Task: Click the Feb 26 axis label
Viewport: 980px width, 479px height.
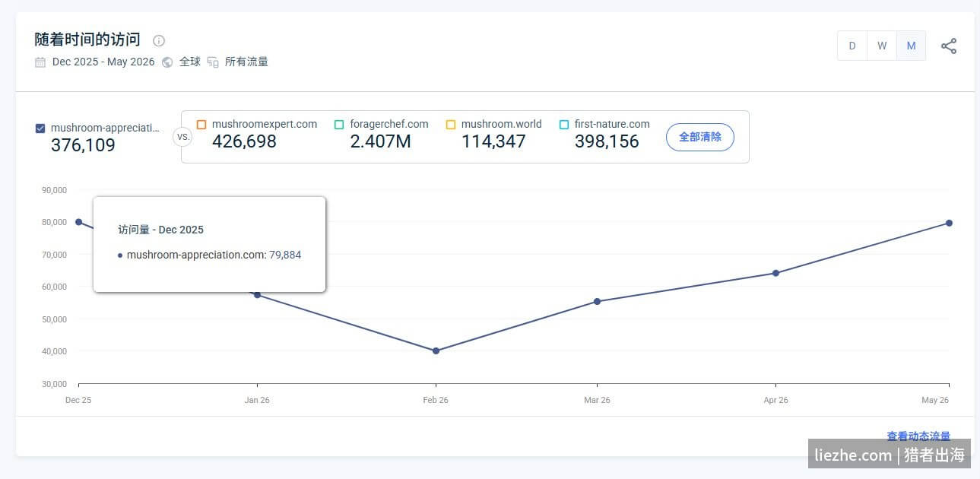Action: 436,400
